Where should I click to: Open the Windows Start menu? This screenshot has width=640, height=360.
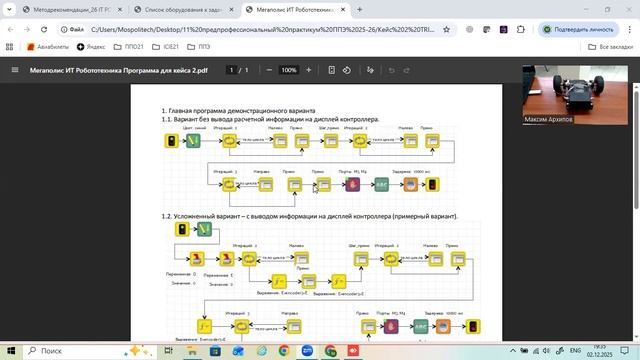click(x=11, y=351)
